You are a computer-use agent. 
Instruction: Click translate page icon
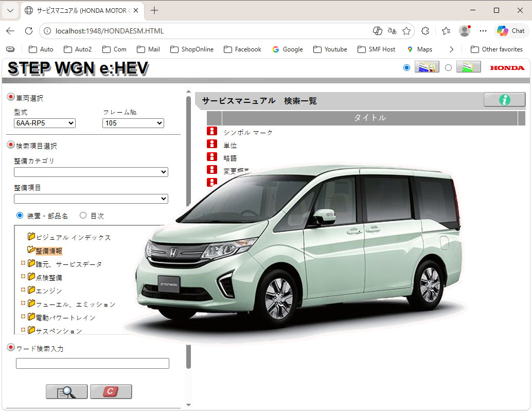point(392,31)
